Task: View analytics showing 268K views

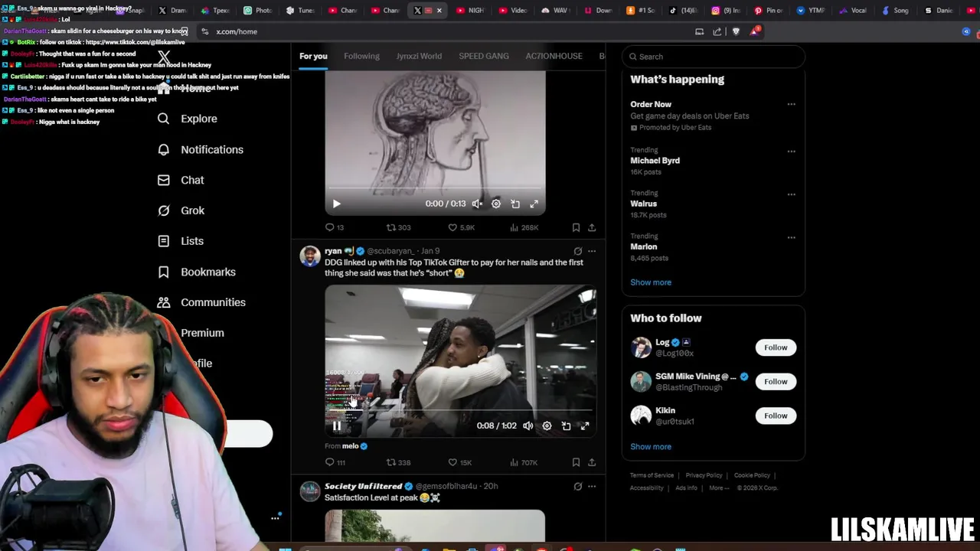Action: (524, 227)
